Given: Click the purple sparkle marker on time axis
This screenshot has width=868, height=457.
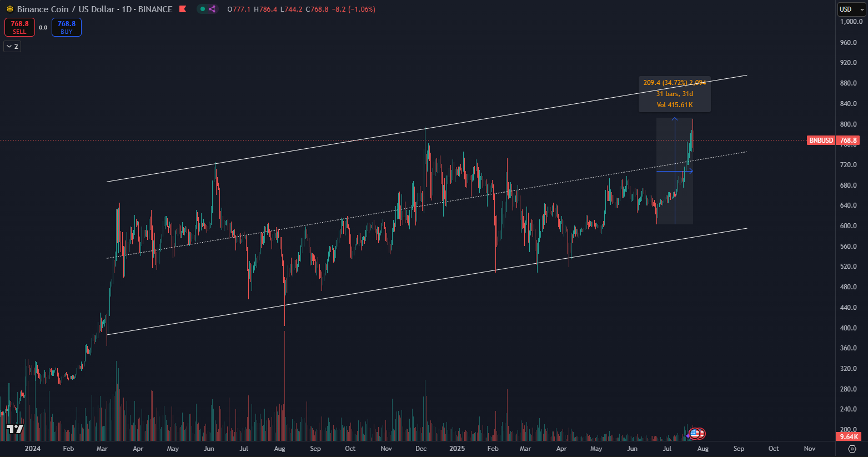Looking at the screenshot, I should click(688, 435).
